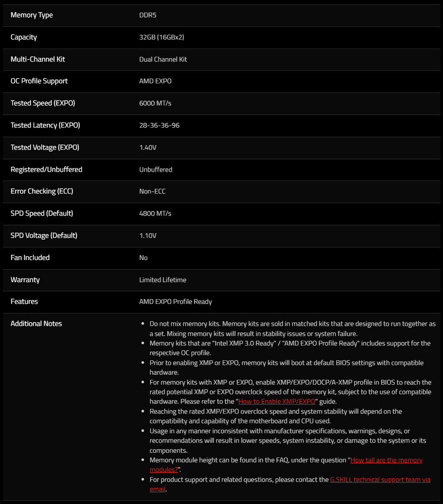Click the Fan Included label
This screenshot has width=443, height=504.
click(30, 258)
